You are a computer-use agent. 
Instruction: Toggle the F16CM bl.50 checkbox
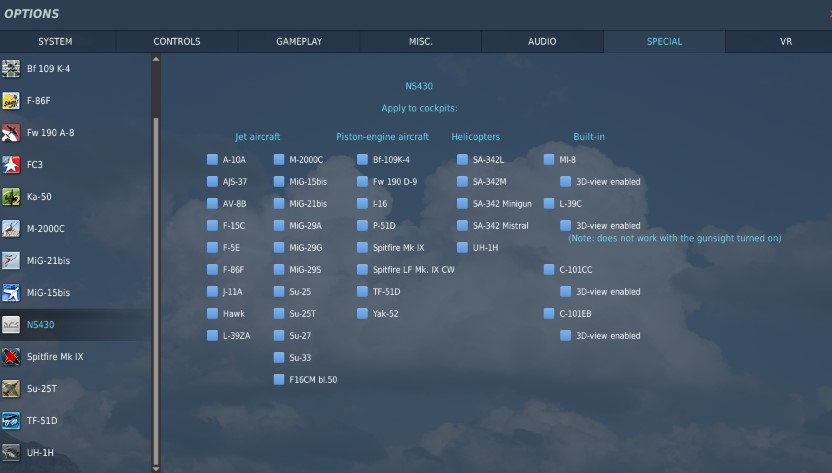click(x=279, y=380)
